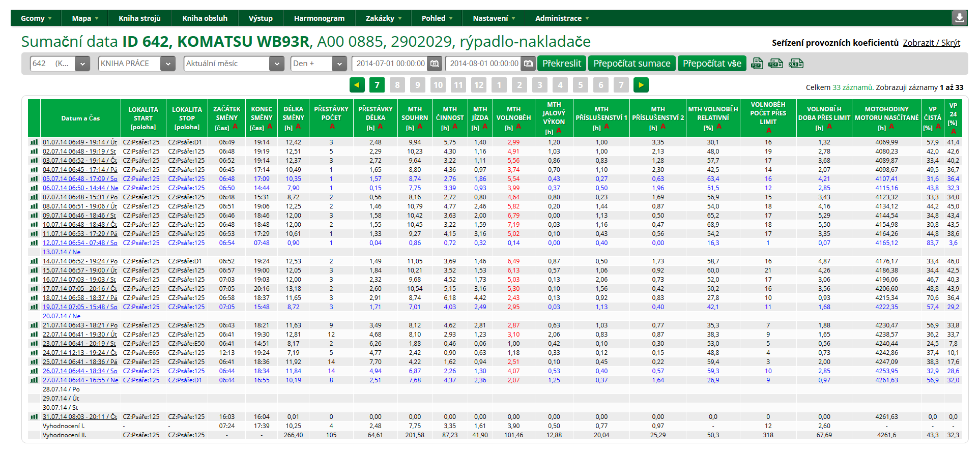Export the table as landscape PDF
980x454 pixels.
[775, 64]
